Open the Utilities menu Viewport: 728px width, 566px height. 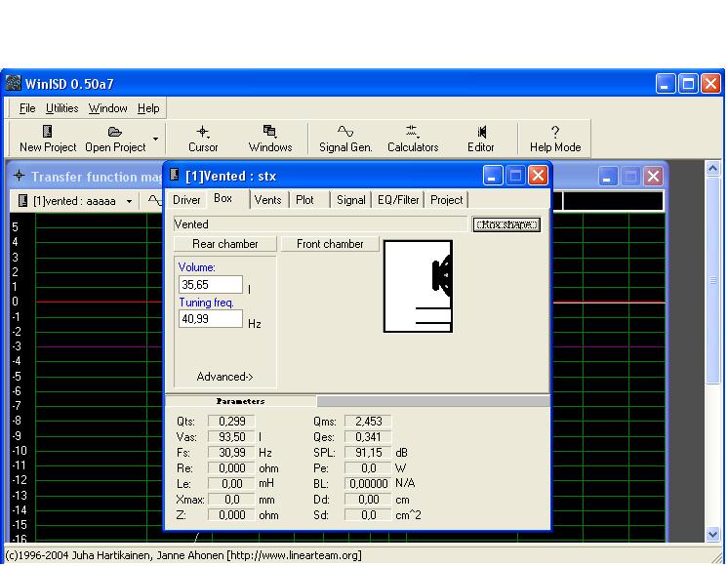(x=63, y=108)
